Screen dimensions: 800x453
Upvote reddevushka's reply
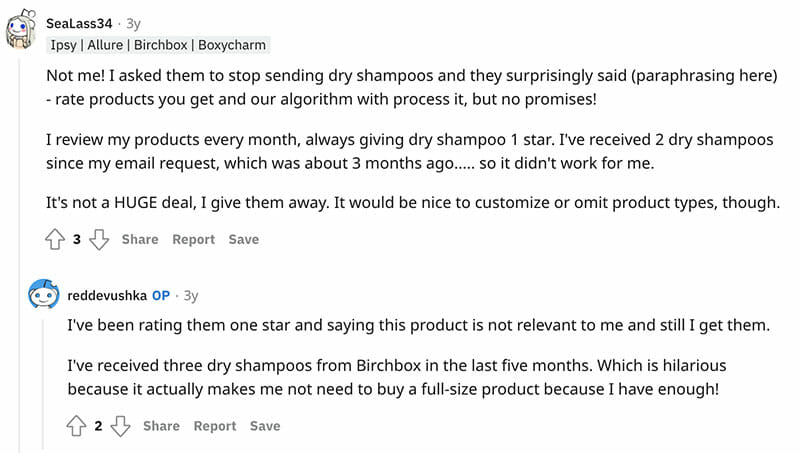pyautogui.click(x=76, y=426)
